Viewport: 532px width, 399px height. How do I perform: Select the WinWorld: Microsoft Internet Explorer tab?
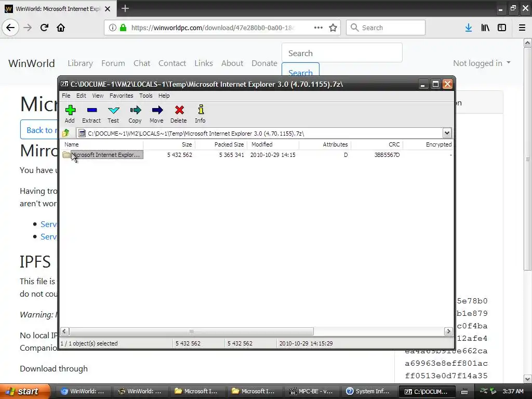click(58, 9)
